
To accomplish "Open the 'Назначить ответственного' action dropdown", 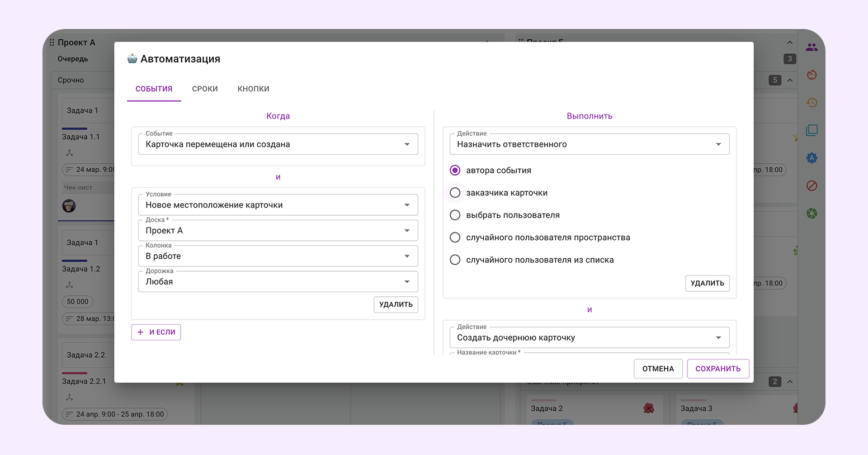I will click(x=589, y=144).
